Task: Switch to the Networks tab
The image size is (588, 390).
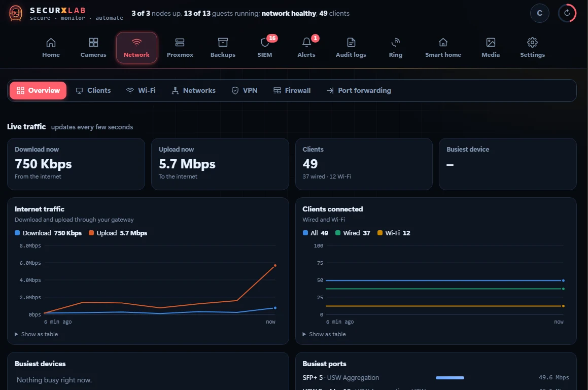Action: pos(193,90)
